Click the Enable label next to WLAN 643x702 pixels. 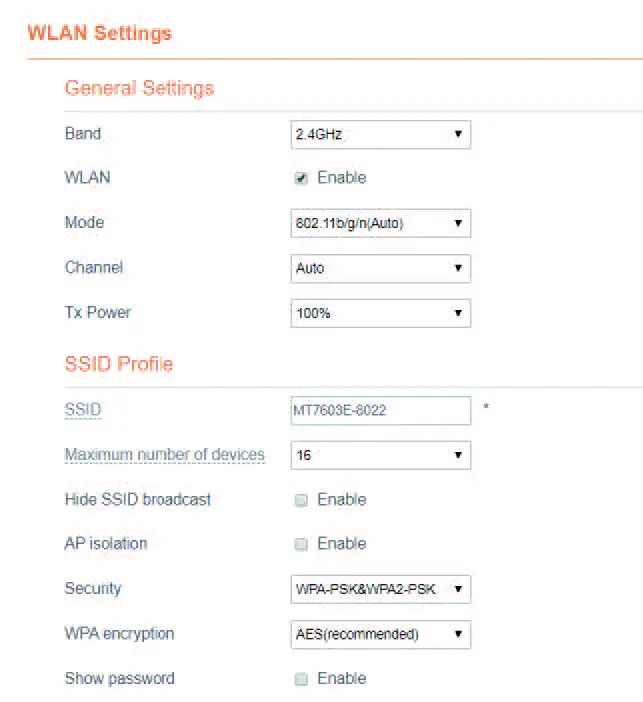pos(342,178)
